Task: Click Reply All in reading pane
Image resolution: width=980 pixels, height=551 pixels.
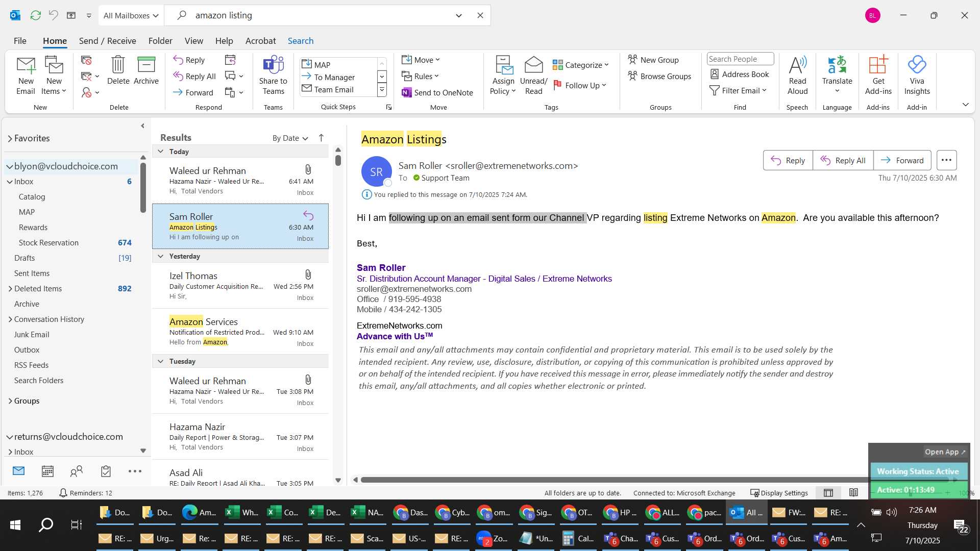Action: [x=843, y=160]
